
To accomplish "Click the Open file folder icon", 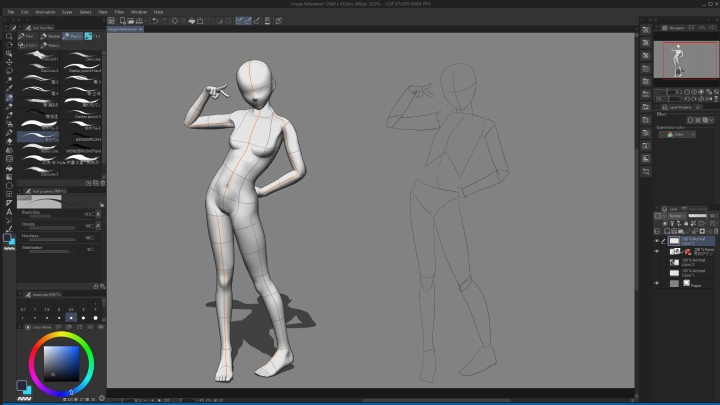I will (131, 21).
